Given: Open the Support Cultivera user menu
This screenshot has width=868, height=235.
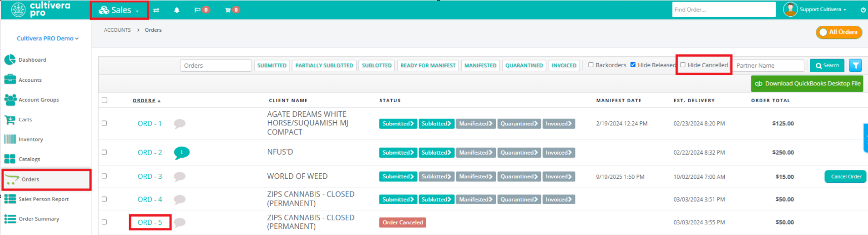Looking at the screenshot, I should click(822, 10).
